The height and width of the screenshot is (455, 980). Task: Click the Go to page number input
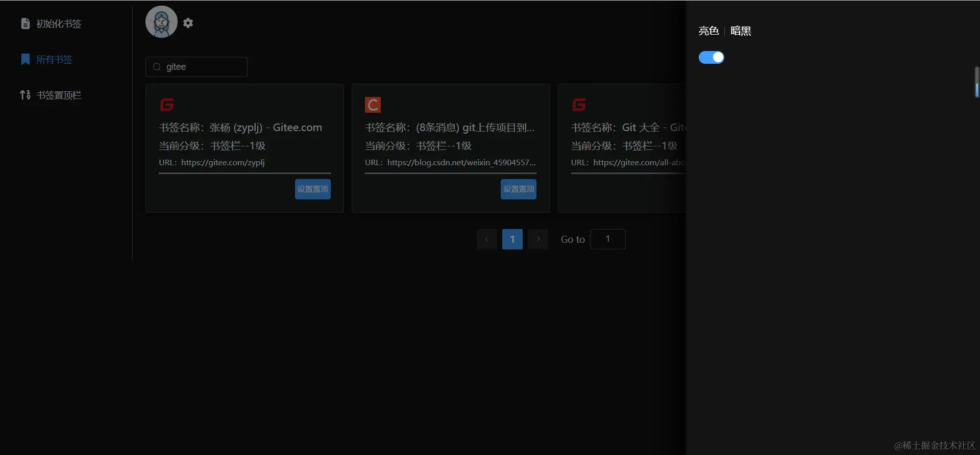click(608, 239)
